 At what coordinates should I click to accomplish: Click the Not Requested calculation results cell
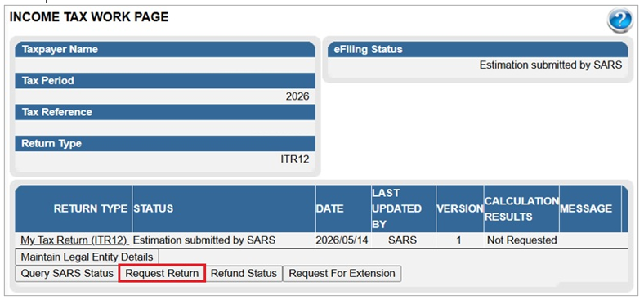coord(521,240)
